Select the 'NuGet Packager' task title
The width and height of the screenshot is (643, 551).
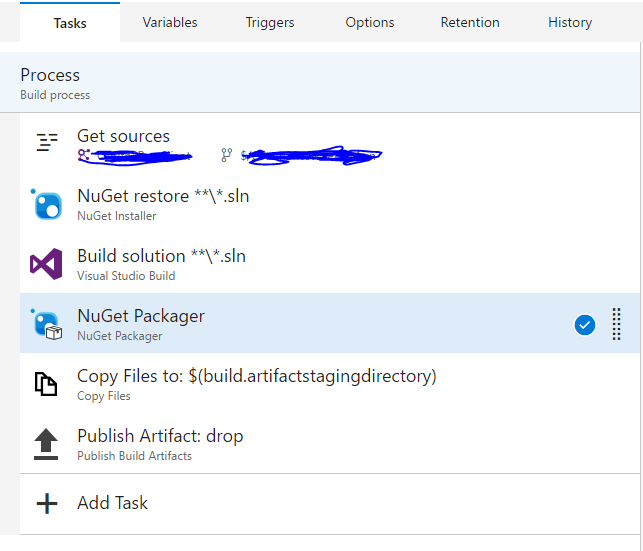[x=141, y=316]
